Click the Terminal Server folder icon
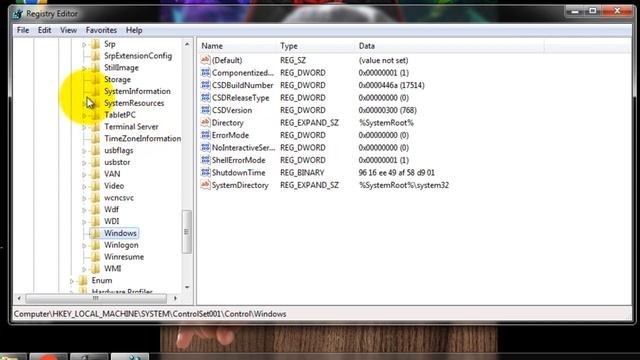The image size is (640, 360). (95, 127)
